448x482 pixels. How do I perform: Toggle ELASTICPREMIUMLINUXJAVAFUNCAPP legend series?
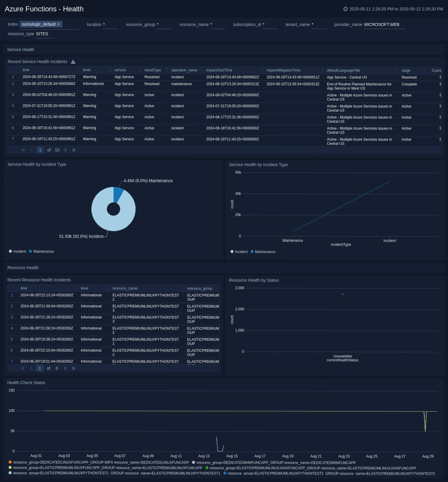click(311, 468)
